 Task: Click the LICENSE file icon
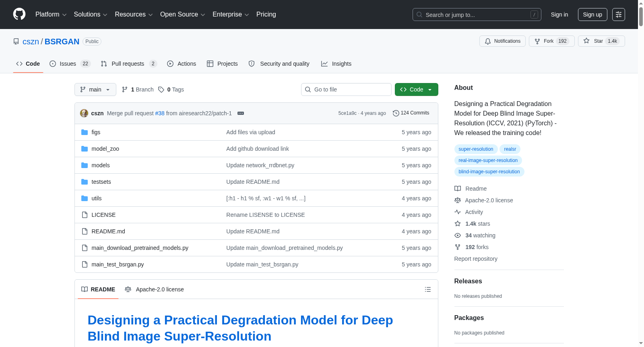[x=85, y=215]
